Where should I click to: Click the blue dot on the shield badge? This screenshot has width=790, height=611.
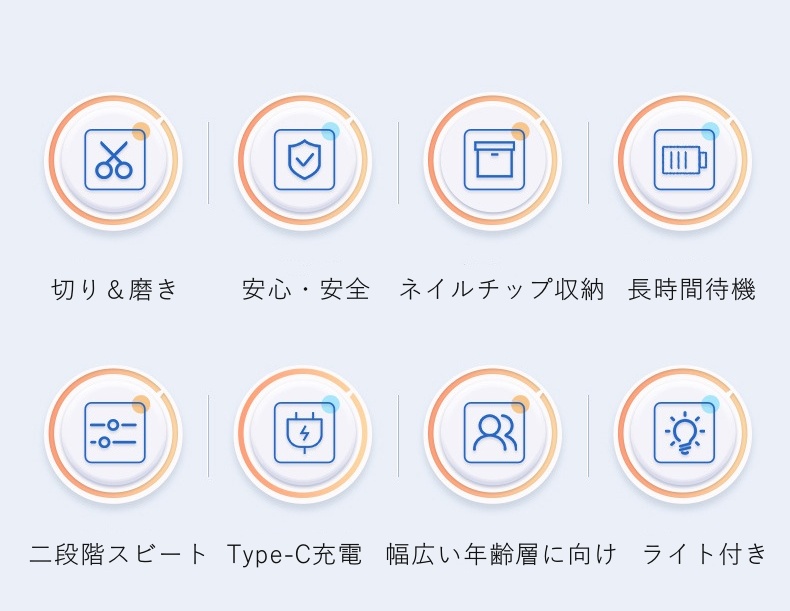pyautogui.click(x=330, y=130)
